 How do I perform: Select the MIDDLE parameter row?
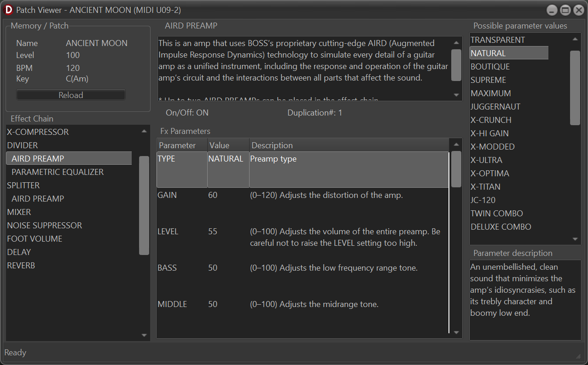click(172, 304)
